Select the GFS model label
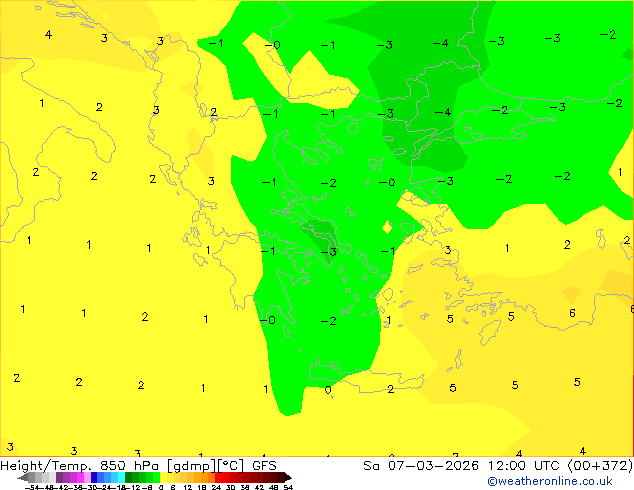The width and height of the screenshot is (634, 490). [264, 466]
